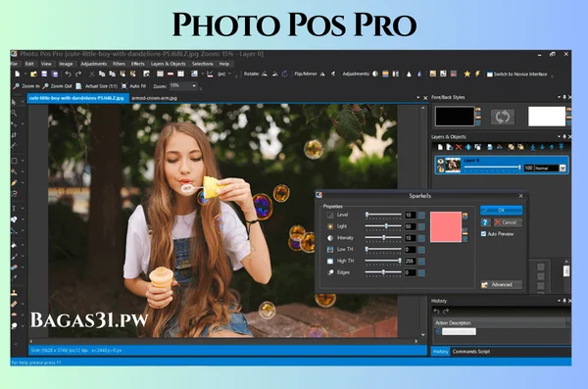
Task: Undo the last action in main toolbar
Action: [68, 73]
